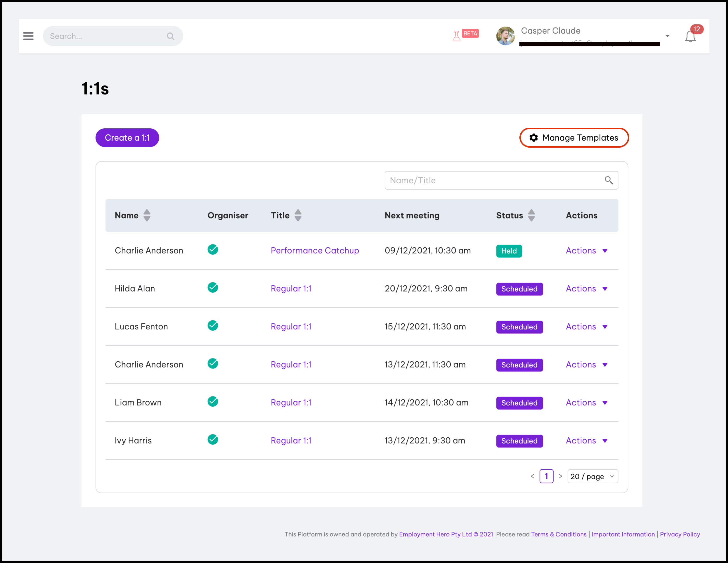Click the next page arrow
The height and width of the screenshot is (563, 728).
tap(560, 476)
